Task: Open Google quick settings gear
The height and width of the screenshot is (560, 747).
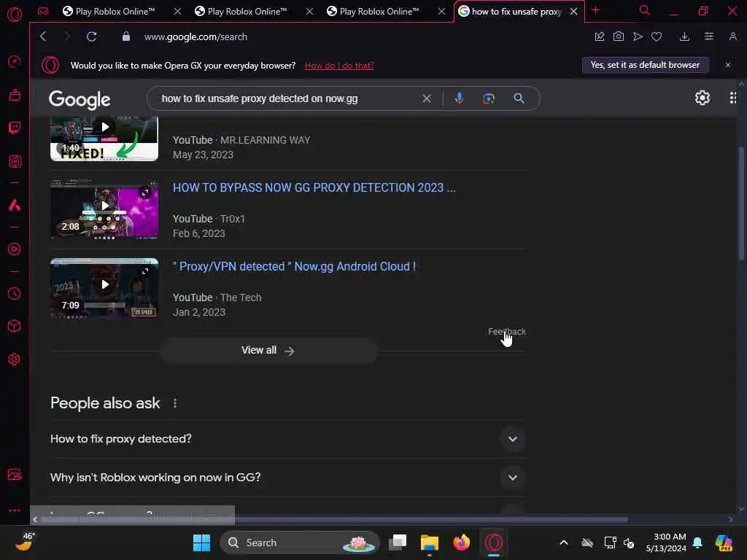Action: (x=703, y=98)
